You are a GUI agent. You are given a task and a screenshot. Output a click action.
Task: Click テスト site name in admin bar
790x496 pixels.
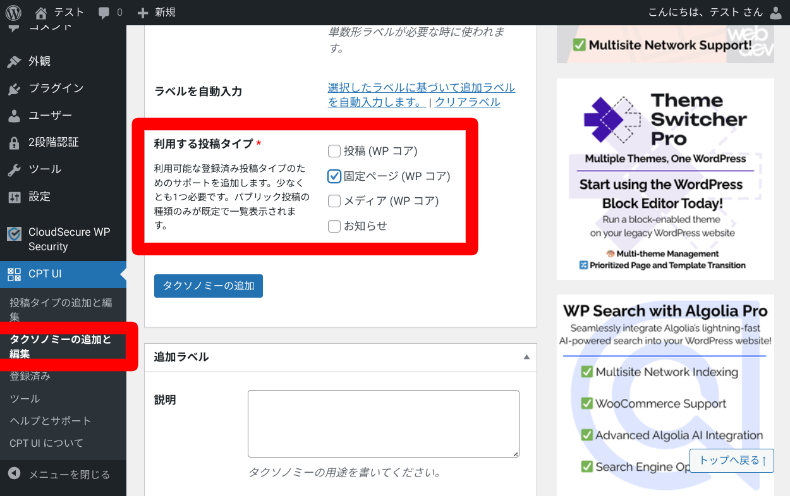tap(69, 12)
